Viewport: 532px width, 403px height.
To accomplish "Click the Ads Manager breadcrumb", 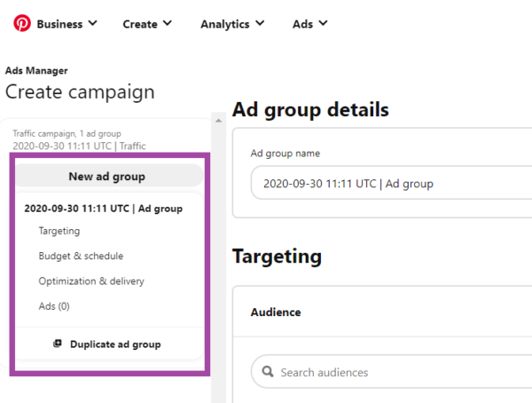I will [36, 70].
